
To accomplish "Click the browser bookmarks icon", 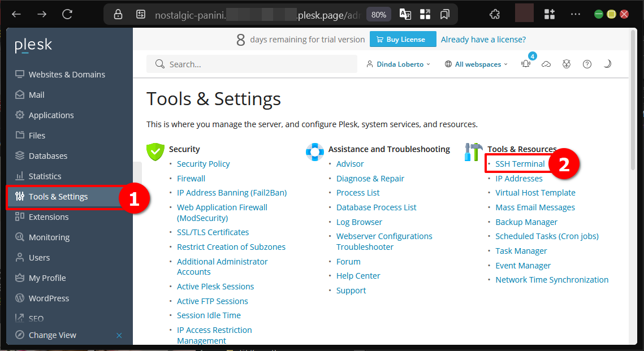I will 445,14.
